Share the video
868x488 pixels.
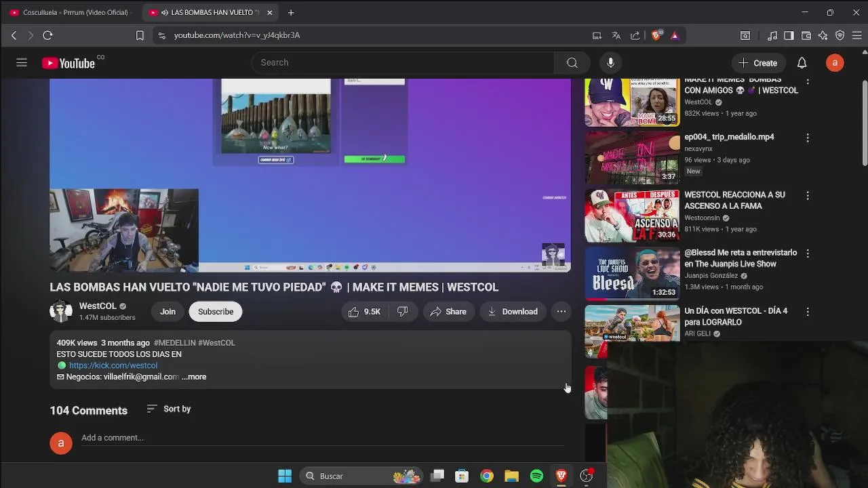[448, 312]
